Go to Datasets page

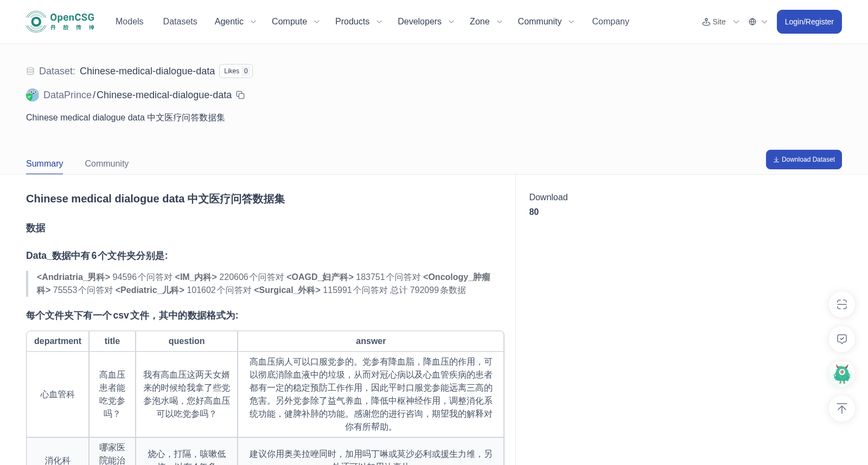(x=180, y=22)
